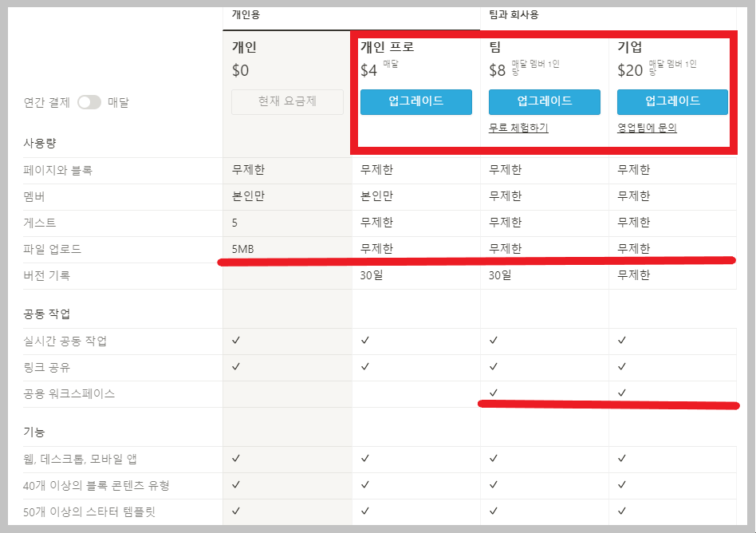
Task: Click the 개인 프로 plan title
Action: [388, 46]
